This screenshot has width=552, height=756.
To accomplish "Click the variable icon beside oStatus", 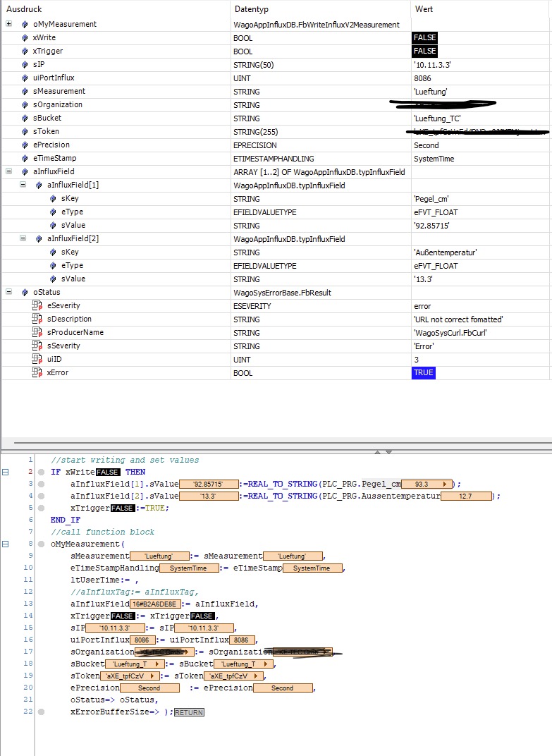I will 25,292.
